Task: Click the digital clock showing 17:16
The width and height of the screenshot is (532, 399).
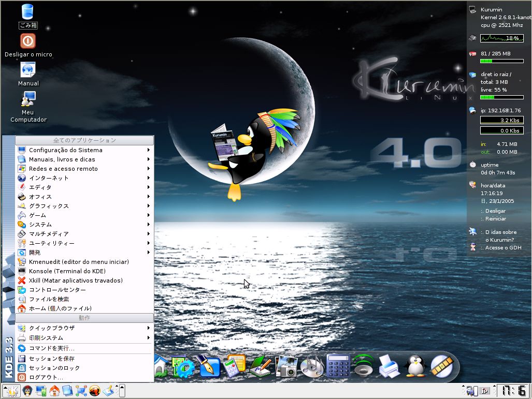Action: click(513, 391)
